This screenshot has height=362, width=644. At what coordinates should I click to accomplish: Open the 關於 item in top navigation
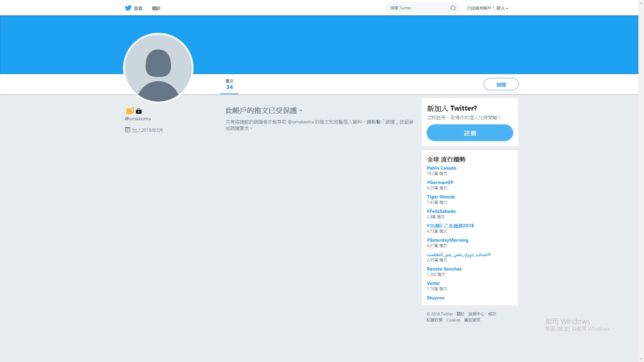156,8
